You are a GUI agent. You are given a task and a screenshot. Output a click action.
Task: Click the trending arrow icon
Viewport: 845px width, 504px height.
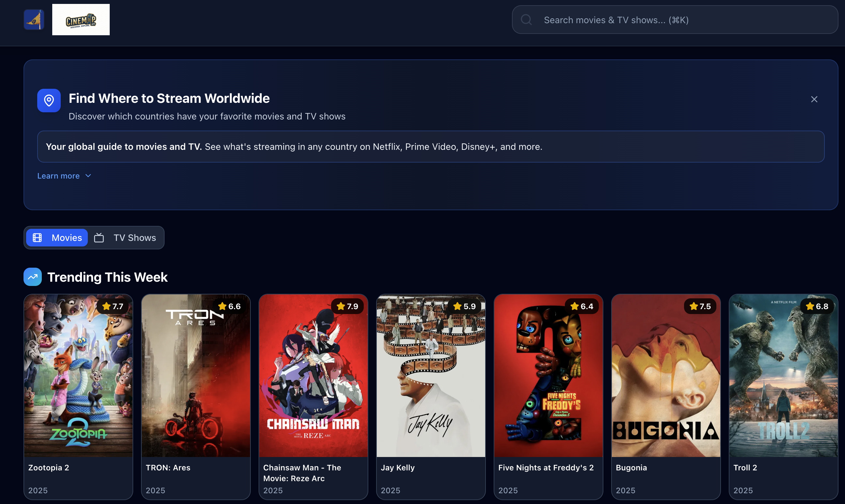33,277
